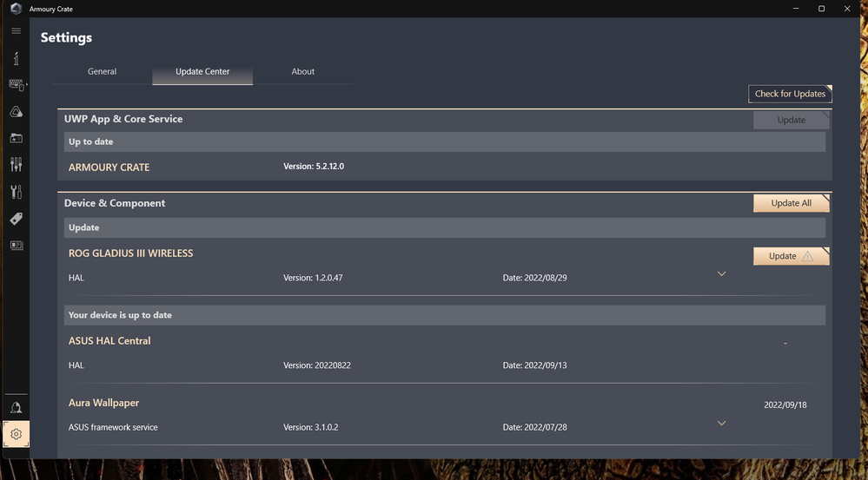Open the News icon in the sidebar
868x480 pixels.
point(16,245)
